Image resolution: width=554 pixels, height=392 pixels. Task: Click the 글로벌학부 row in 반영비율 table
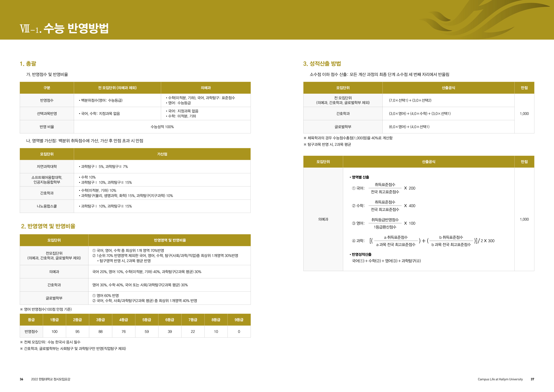point(54,298)
